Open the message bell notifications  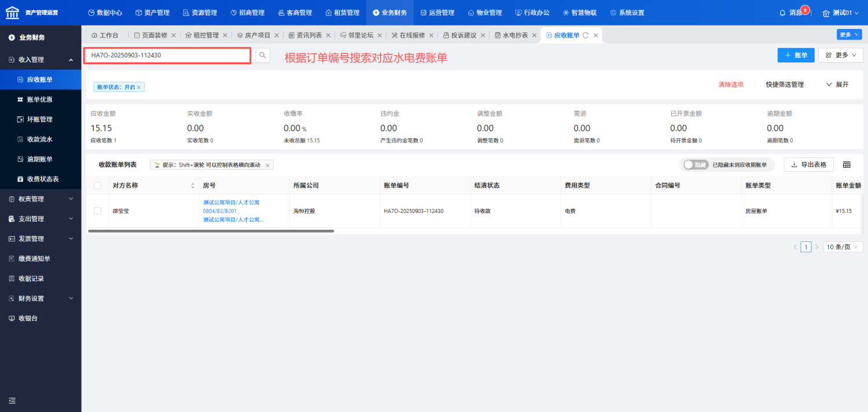click(782, 13)
